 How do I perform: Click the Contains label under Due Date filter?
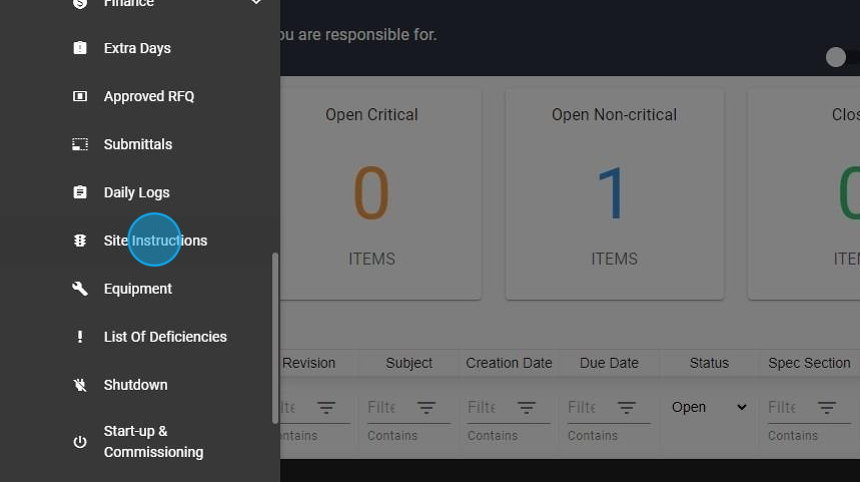point(592,435)
